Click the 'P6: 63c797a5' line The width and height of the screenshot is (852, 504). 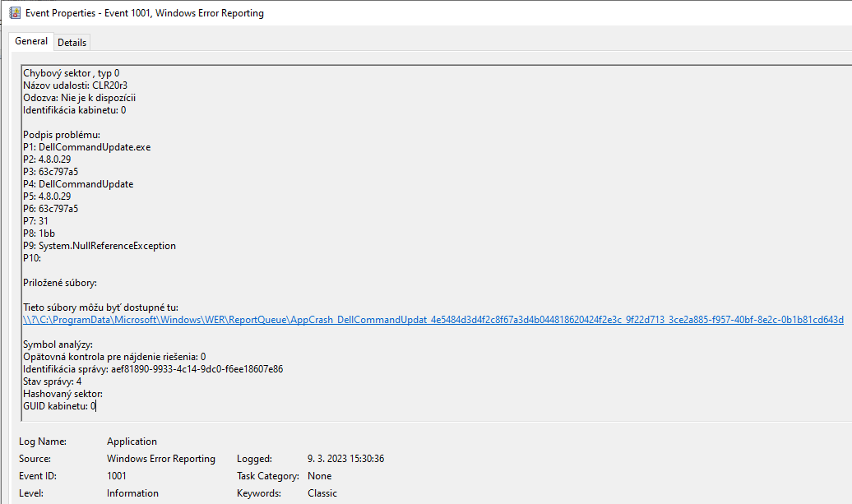coord(50,209)
